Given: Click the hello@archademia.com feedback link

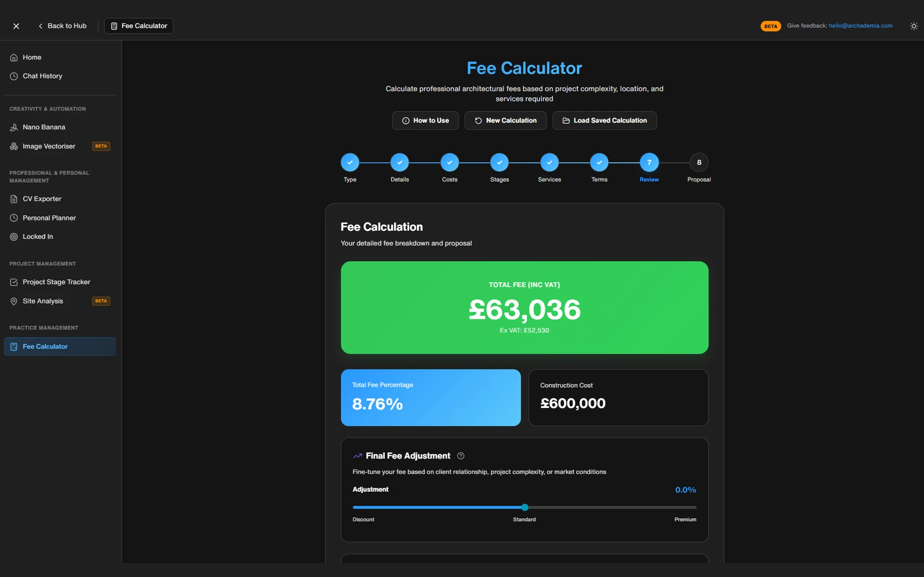Looking at the screenshot, I should point(860,26).
